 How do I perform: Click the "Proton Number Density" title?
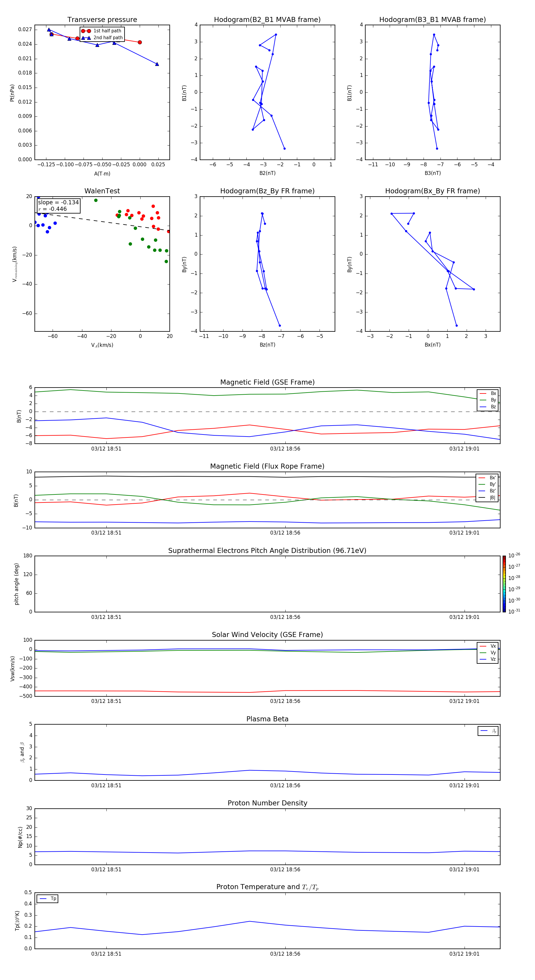pos(267,803)
